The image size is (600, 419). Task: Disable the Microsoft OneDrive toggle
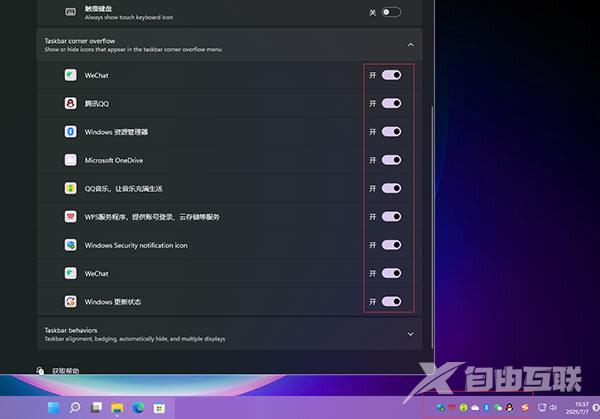(391, 160)
